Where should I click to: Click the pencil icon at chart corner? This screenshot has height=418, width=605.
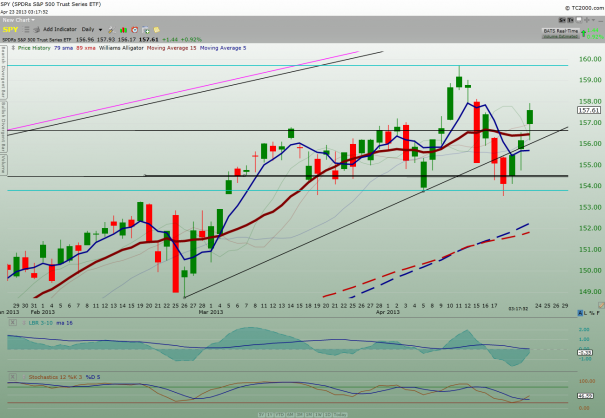click(x=602, y=305)
